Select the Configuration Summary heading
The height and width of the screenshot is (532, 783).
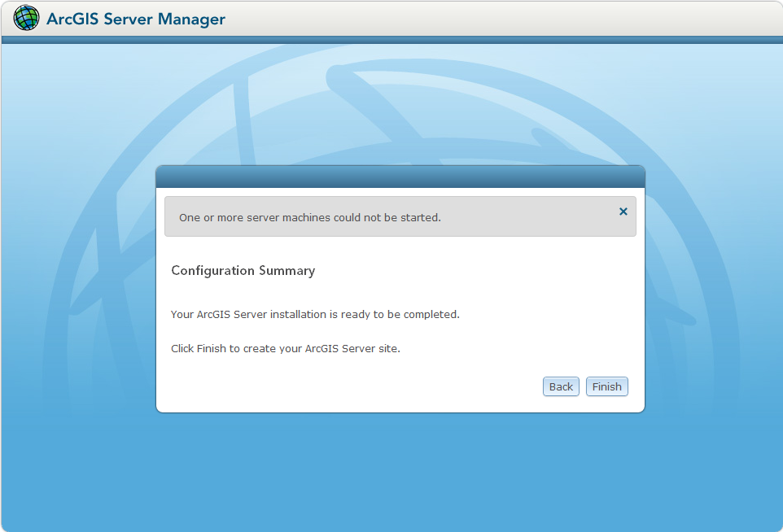coord(243,271)
